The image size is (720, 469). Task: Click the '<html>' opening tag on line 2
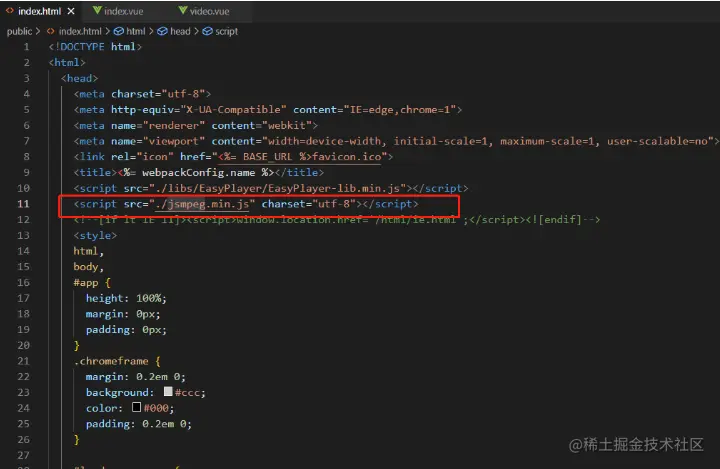coord(67,62)
